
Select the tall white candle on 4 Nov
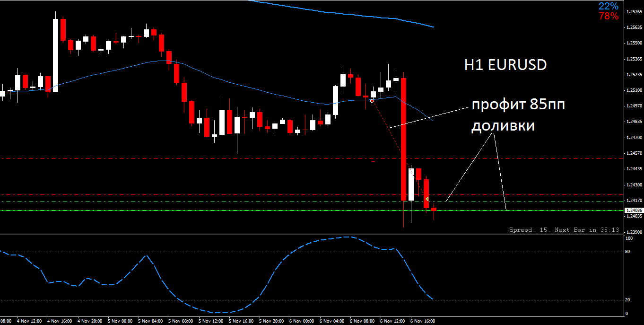(x=55, y=55)
